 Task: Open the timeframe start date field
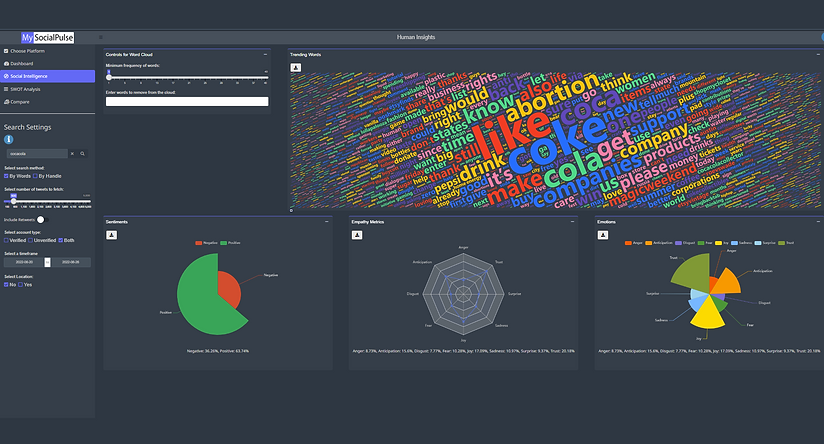click(x=24, y=262)
